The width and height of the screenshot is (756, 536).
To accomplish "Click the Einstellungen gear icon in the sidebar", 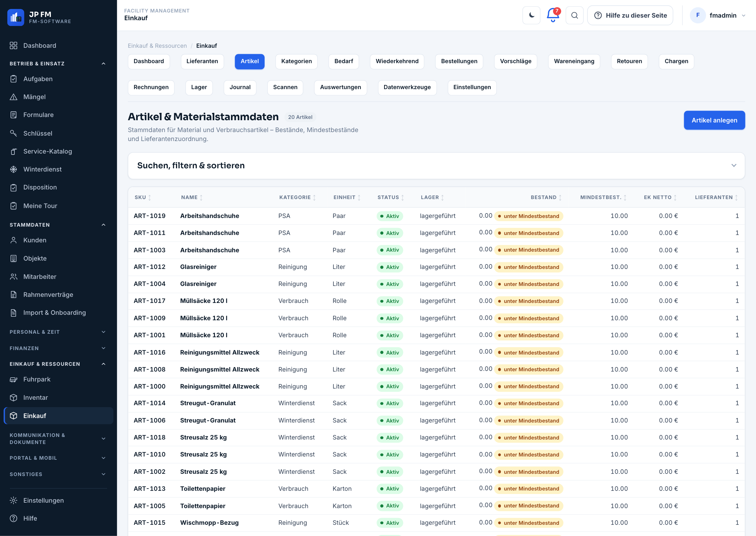I will coord(13,500).
